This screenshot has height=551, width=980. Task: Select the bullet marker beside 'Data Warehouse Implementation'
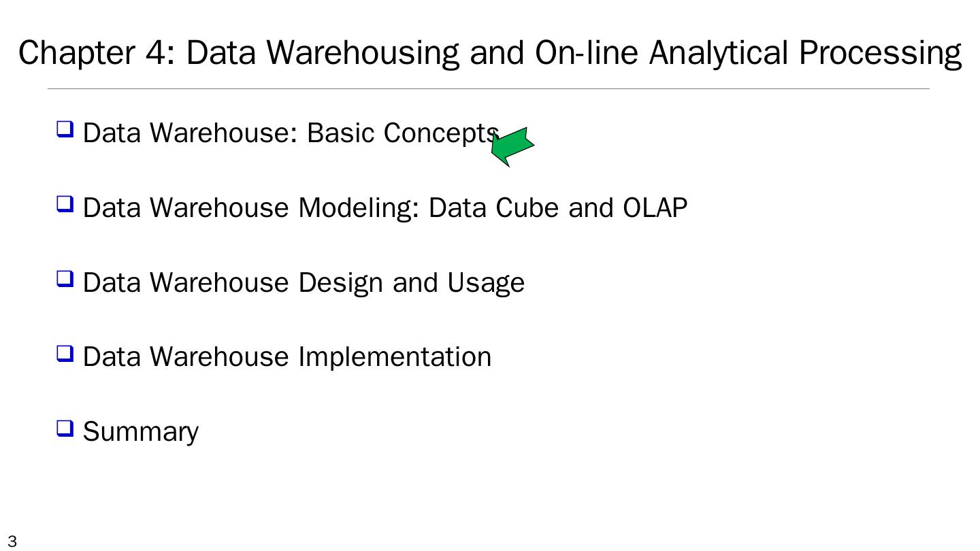[x=65, y=353]
